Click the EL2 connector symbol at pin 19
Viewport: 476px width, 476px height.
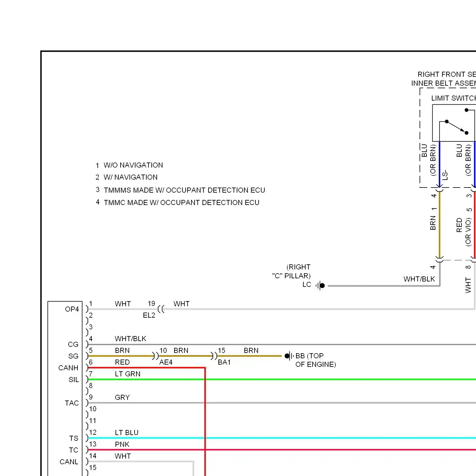click(161, 309)
